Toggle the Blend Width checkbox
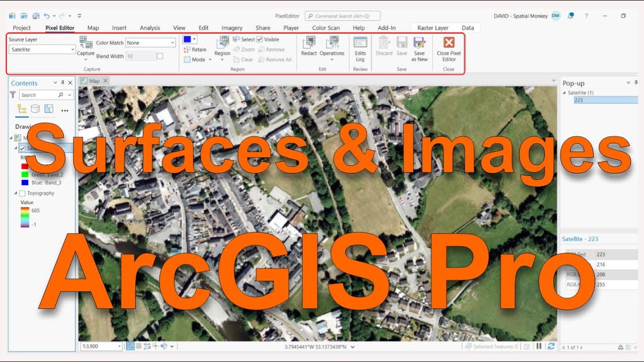 (x=160, y=56)
